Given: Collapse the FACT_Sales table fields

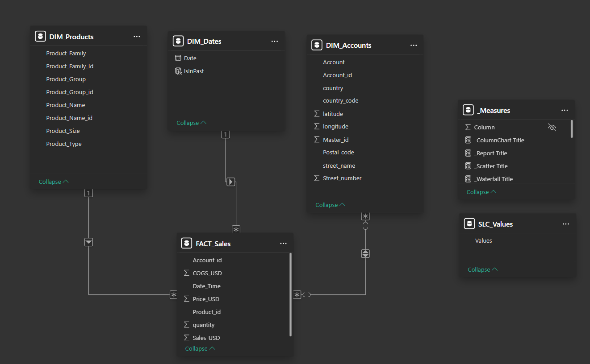Looking at the screenshot, I should 200,348.
